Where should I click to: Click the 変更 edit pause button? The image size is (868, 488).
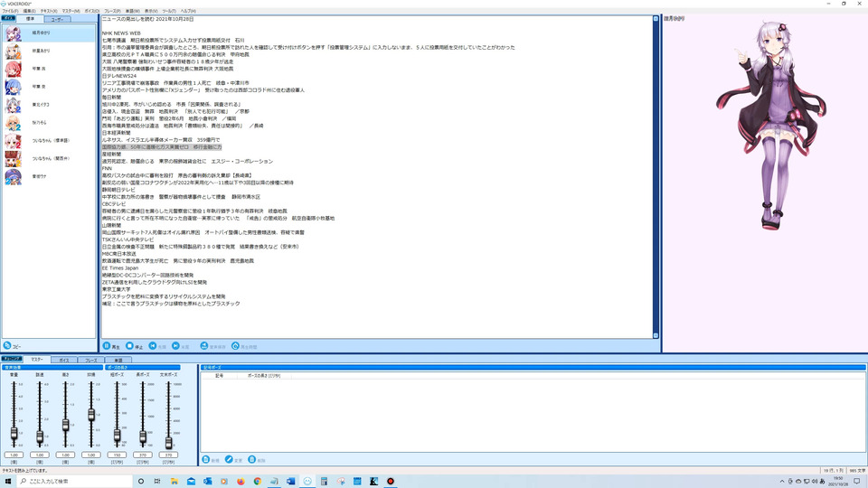[233, 460]
